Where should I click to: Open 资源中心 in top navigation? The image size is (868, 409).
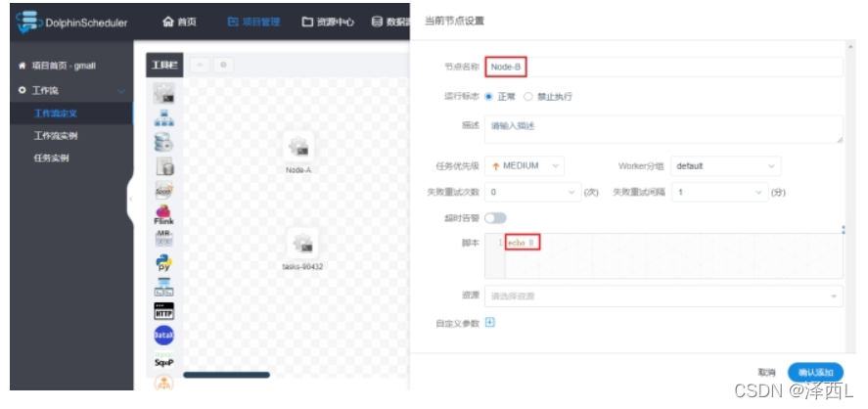328,23
